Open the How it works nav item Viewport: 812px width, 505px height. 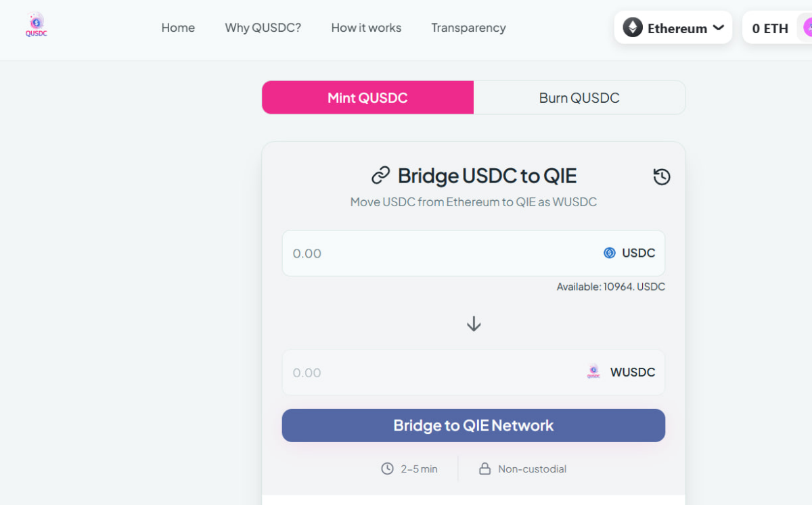coord(366,28)
